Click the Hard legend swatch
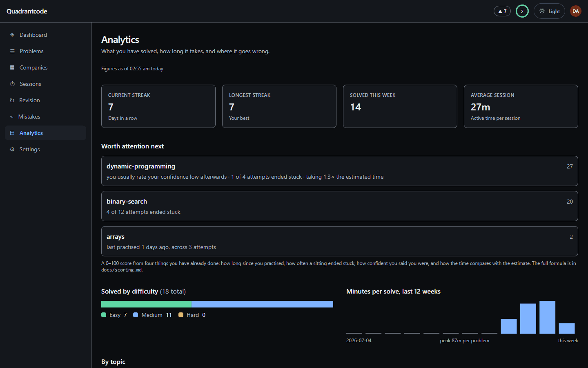Viewport: 588px width, 368px height. (x=181, y=315)
